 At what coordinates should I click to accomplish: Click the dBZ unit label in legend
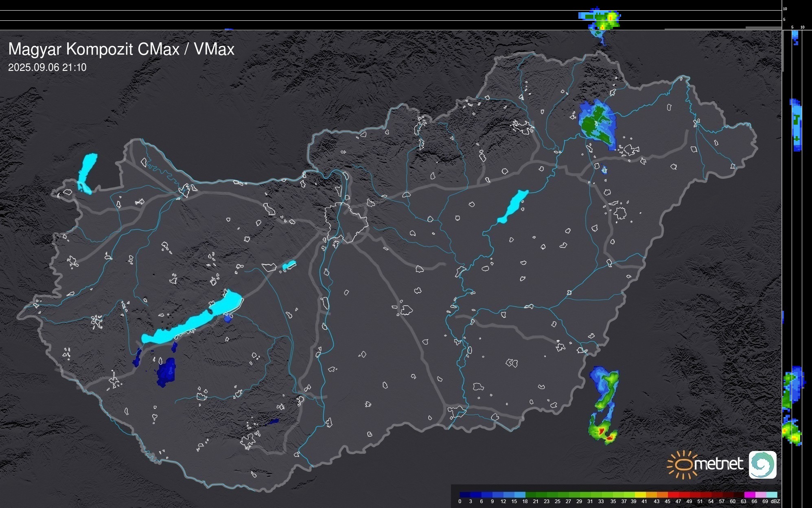775,501
